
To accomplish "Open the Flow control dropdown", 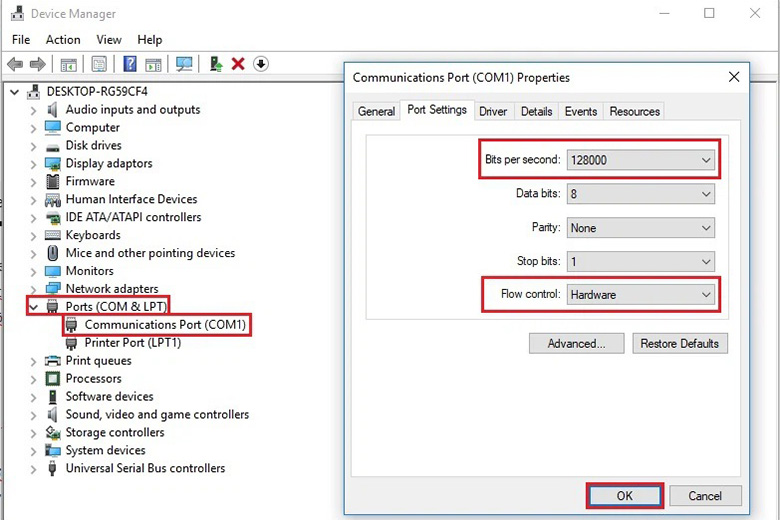I will [641, 295].
